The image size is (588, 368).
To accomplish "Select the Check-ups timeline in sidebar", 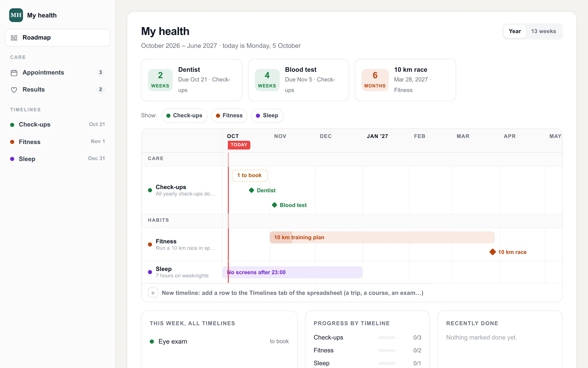I will pos(58,124).
